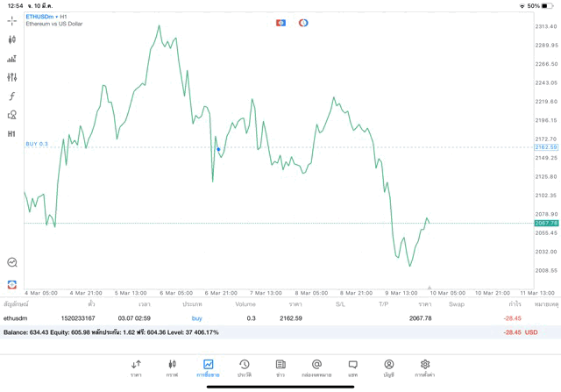Select the ethusdm buy position row
561x392 pixels.
[263, 318]
